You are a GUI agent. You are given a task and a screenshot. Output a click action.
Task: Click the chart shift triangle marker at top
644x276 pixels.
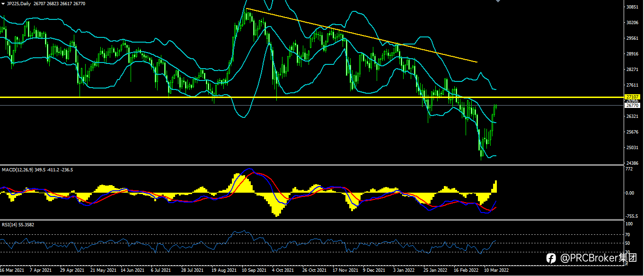tap(497, 1)
